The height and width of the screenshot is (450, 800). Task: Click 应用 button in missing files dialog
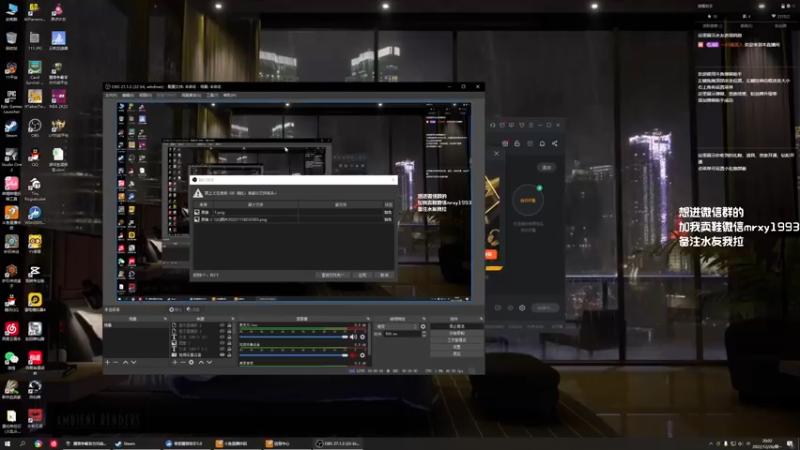point(362,275)
